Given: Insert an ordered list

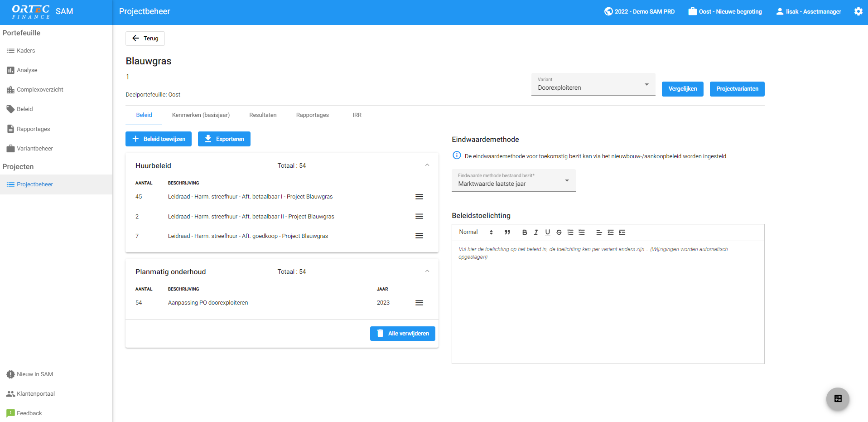Looking at the screenshot, I should point(570,233).
